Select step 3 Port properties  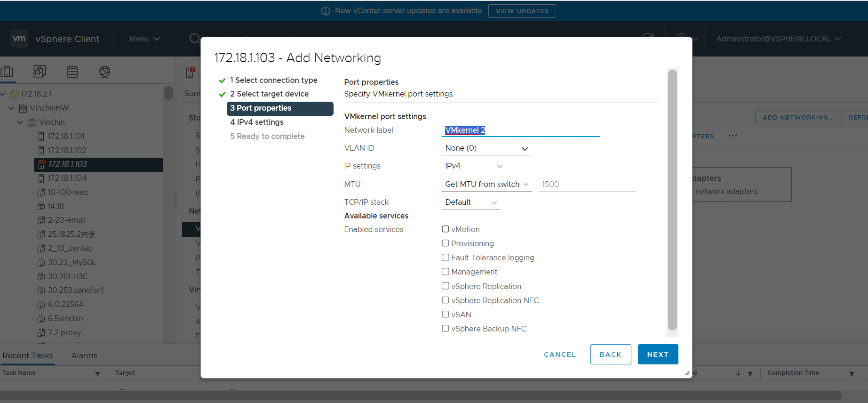click(280, 108)
